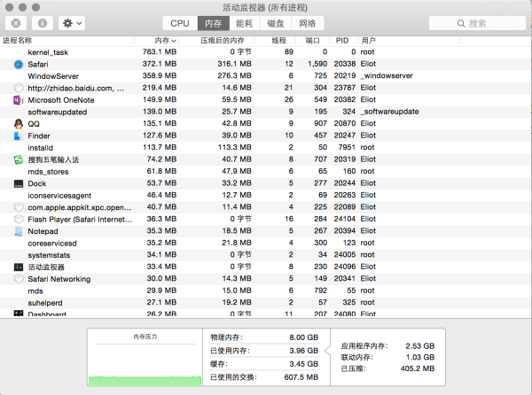This screenshot has height=395, width=532.
Task: Select the iconservicesagent process name
Action: pos(59,196)
